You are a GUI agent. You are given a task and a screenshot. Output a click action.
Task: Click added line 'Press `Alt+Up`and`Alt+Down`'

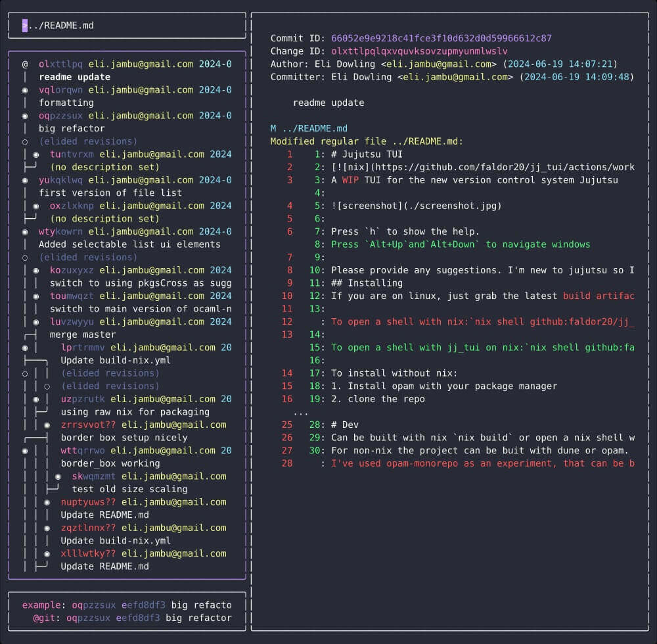[461, 244]
